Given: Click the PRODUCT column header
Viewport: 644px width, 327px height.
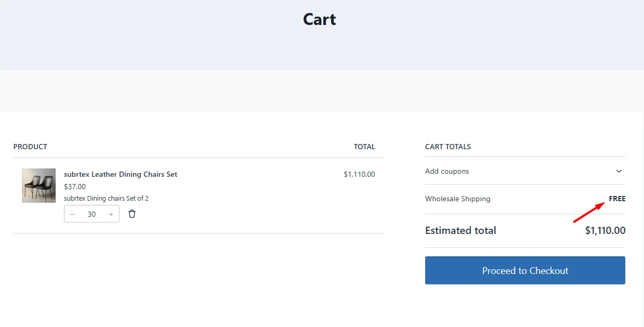Looking at the screenshot, I should tap(30, 147).
